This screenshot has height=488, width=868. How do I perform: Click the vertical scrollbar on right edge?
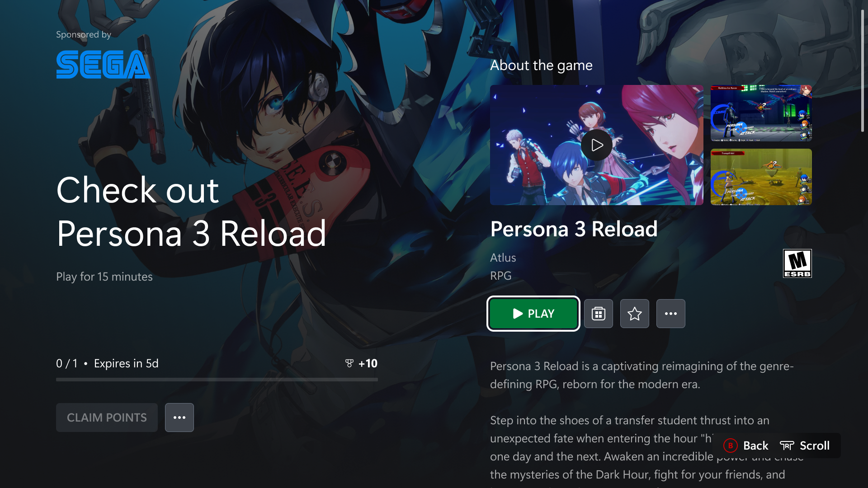point(863,71)
